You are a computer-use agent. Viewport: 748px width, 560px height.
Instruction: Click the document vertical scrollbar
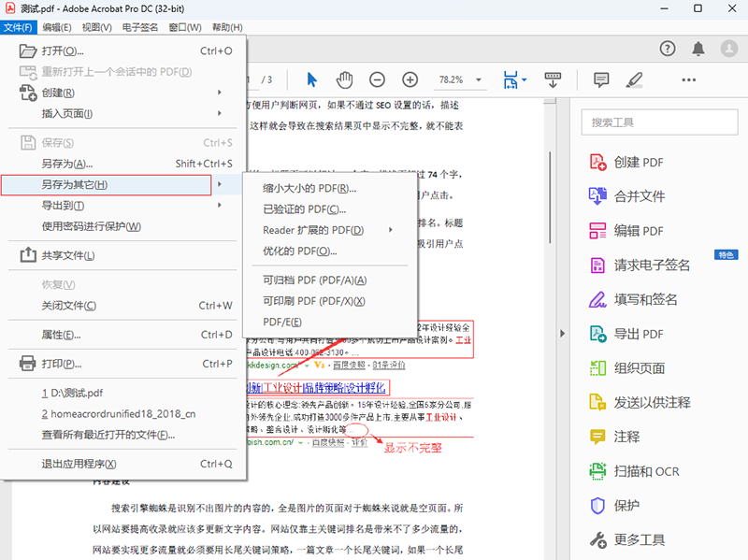click(x=550, y=197)
